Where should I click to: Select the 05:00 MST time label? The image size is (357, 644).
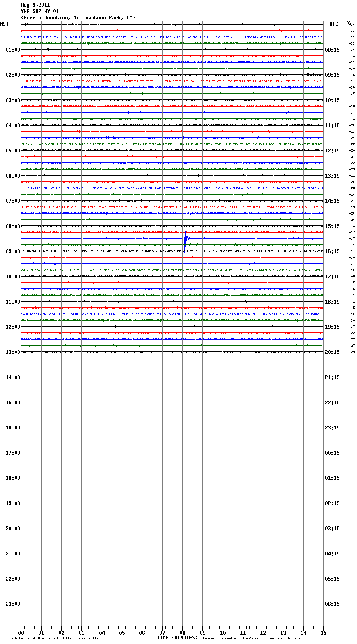point(13,151)
